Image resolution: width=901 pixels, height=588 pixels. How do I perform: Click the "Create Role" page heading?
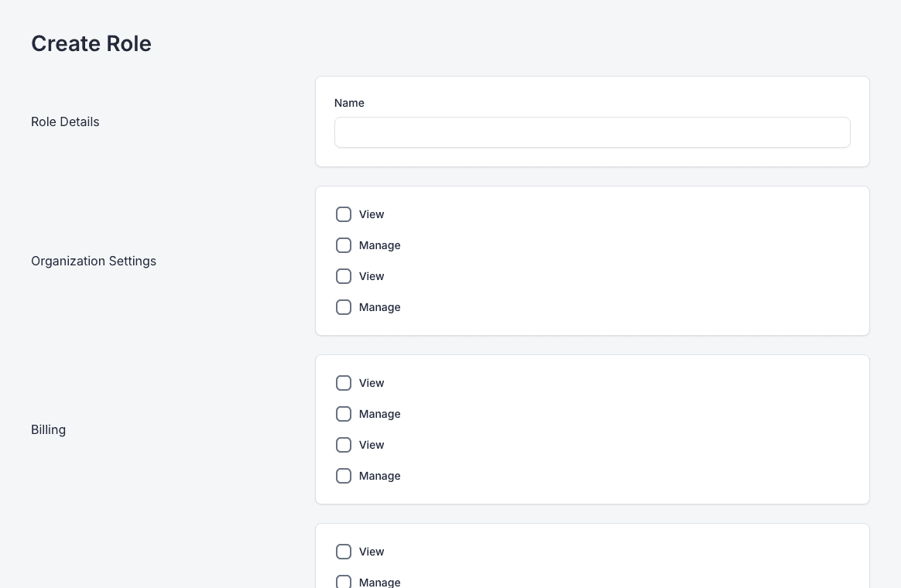[91, 43]
